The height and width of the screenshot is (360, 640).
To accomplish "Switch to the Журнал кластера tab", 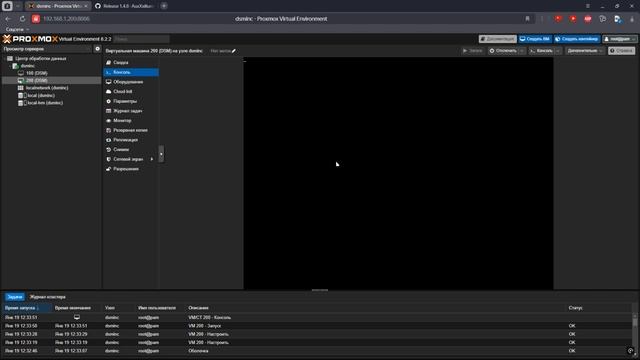I will tap(48, 297).
